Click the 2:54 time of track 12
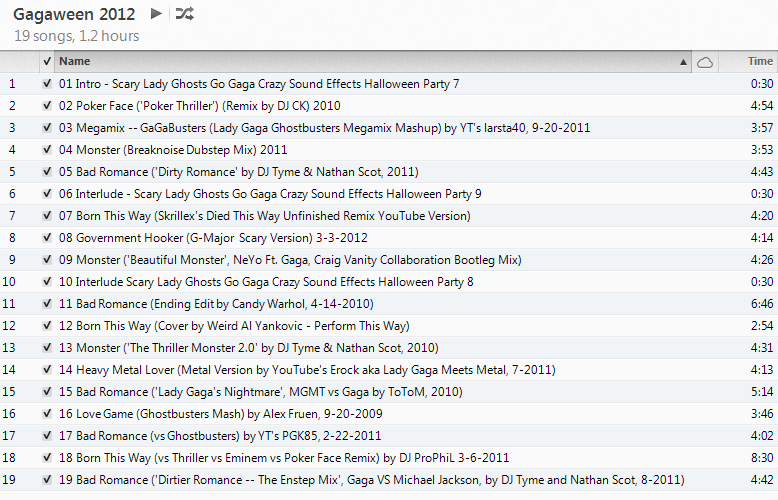 762,326
